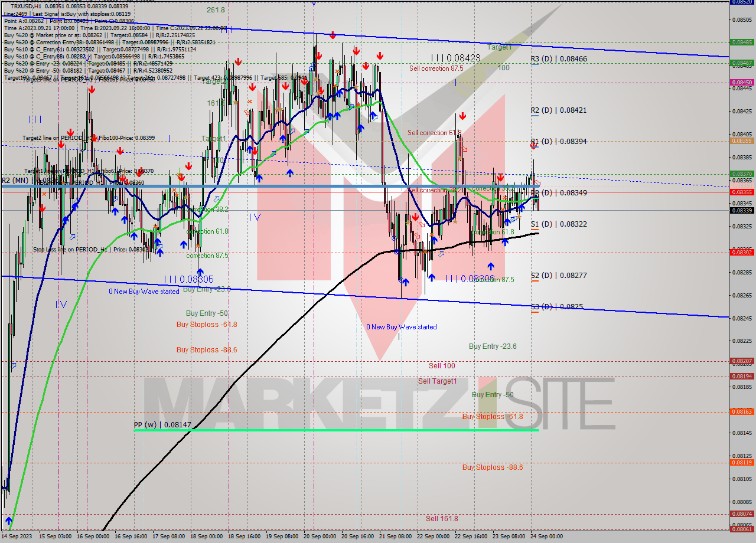Click the 'Sell correction 61.8' label

[x=434, y=133]
